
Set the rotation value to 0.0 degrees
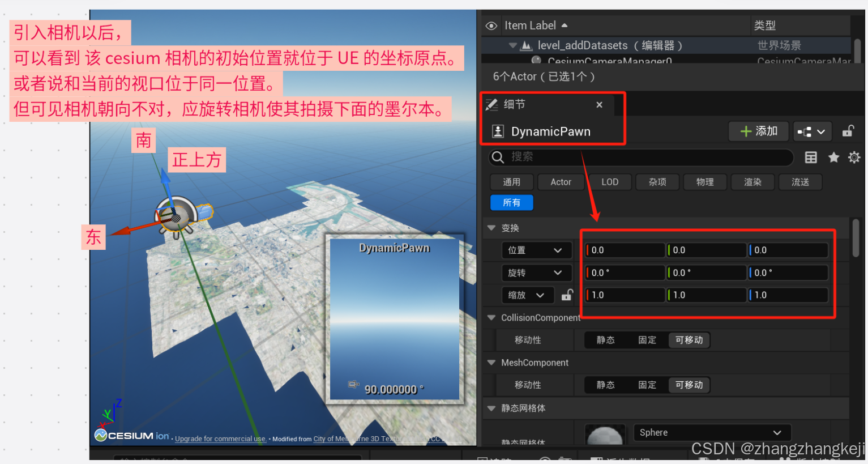click(625, 273)
